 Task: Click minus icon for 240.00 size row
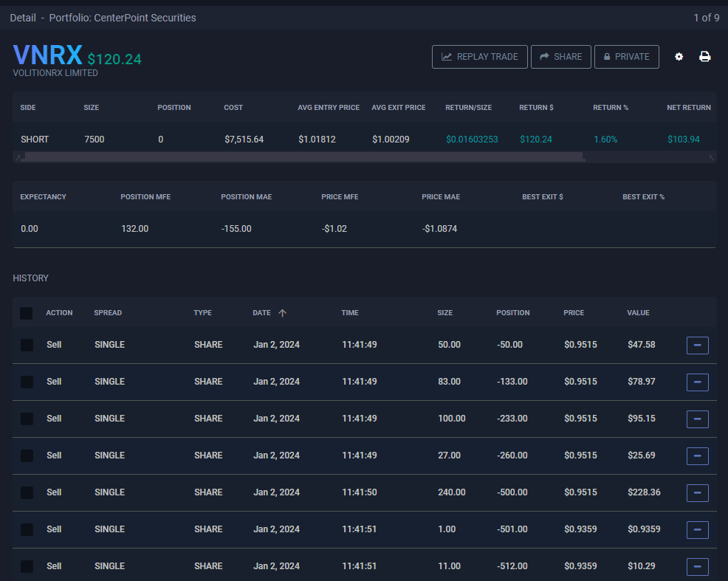[x=697, y=492]
